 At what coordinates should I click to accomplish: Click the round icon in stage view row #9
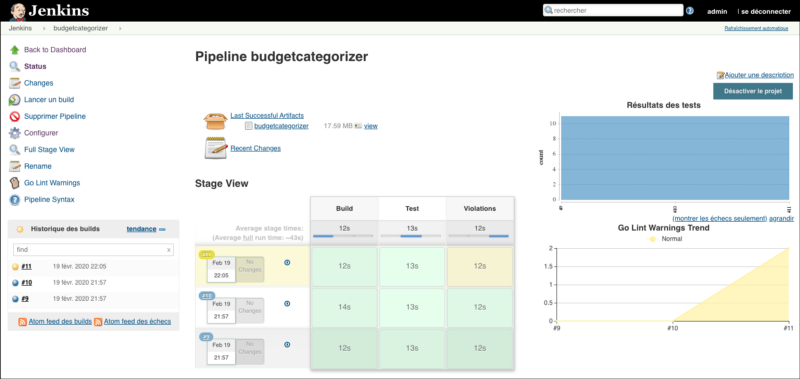[x=287, y=345]
